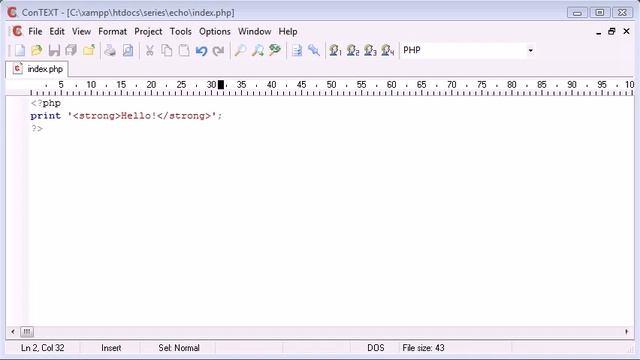Toggle word wrap icon in toolbar

[297, 51]
